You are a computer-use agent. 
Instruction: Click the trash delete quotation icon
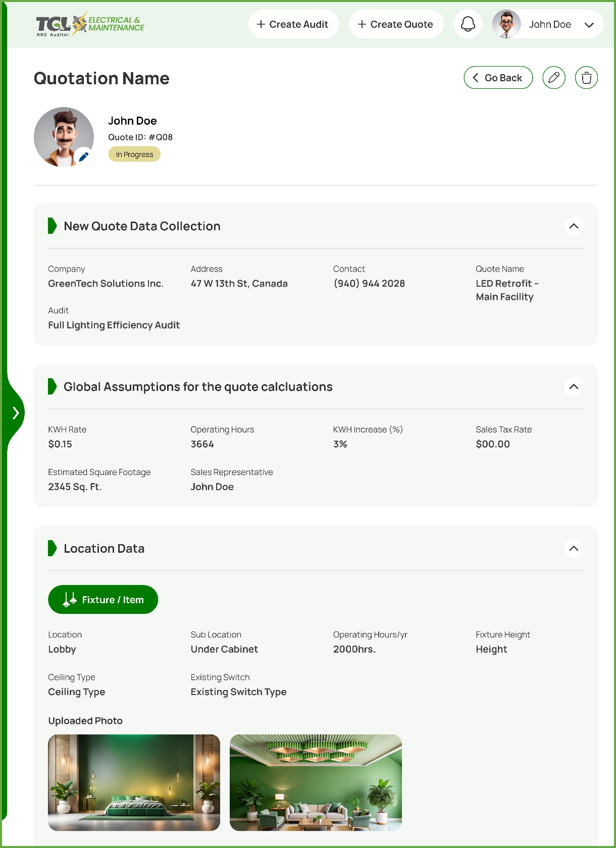586,78
